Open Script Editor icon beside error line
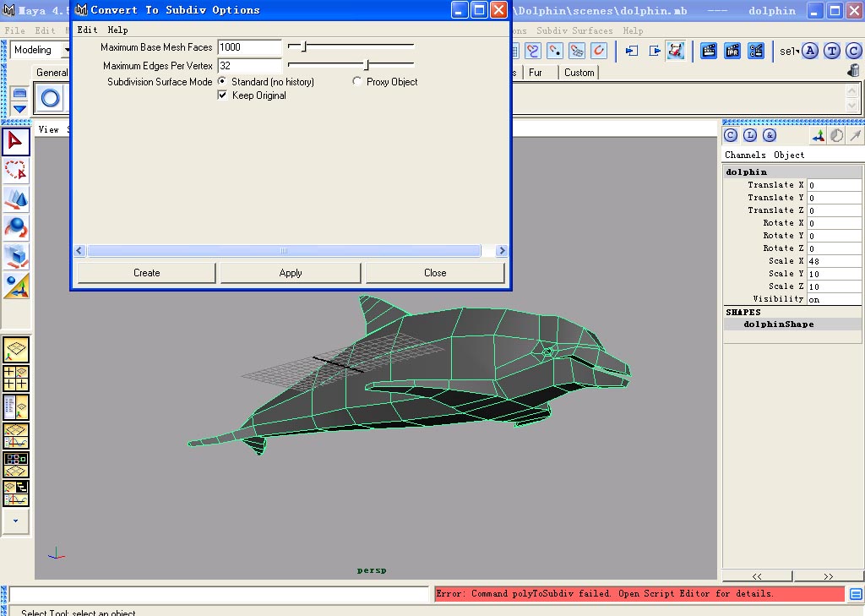The image size is (865, 616). click(856, 594)
